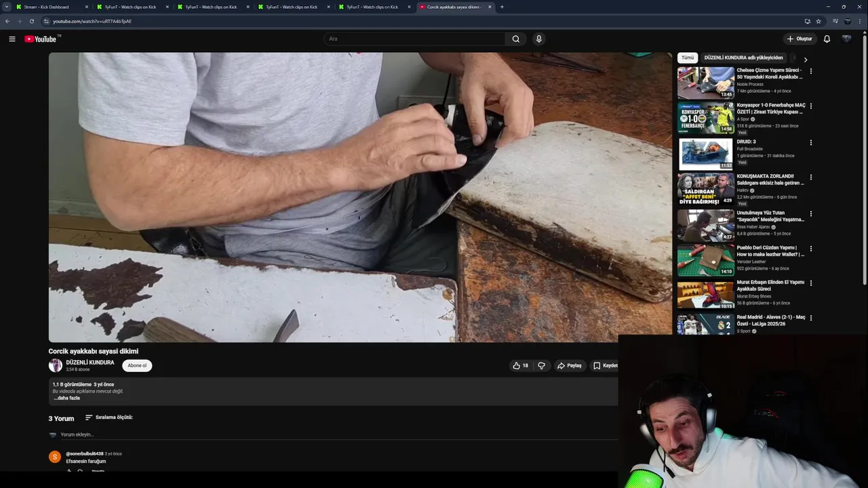Screen dimensions: 868x488
Task: Open DÜZENLİ KUNDURA channel name link
Action: click(x=90, y=363)
